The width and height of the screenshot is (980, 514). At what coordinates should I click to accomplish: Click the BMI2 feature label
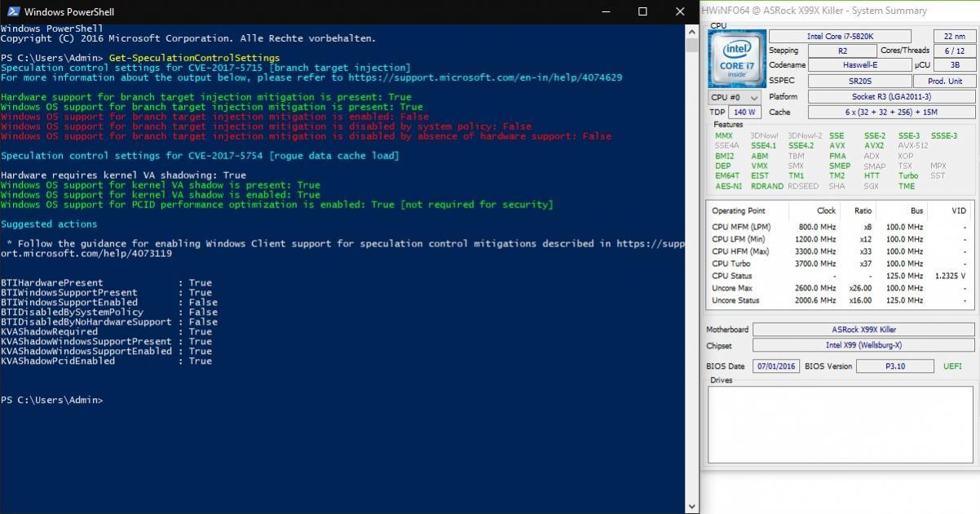[x=724, y=156]
